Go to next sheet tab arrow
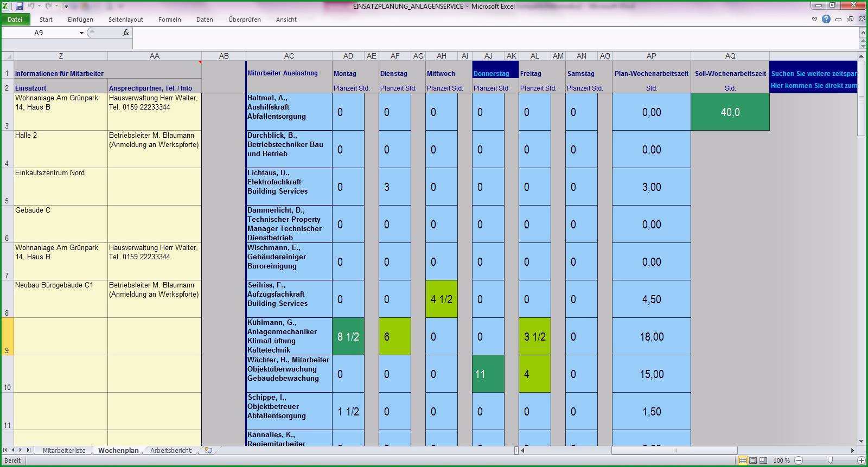The height and width of the screenshot is (467, 868). (x=21, y=450)
